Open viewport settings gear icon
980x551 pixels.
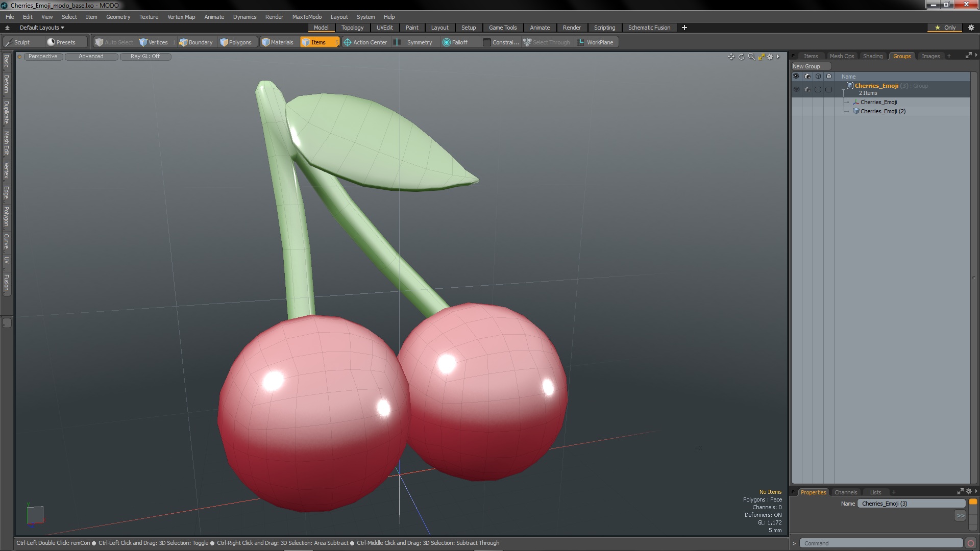(770, 57)
